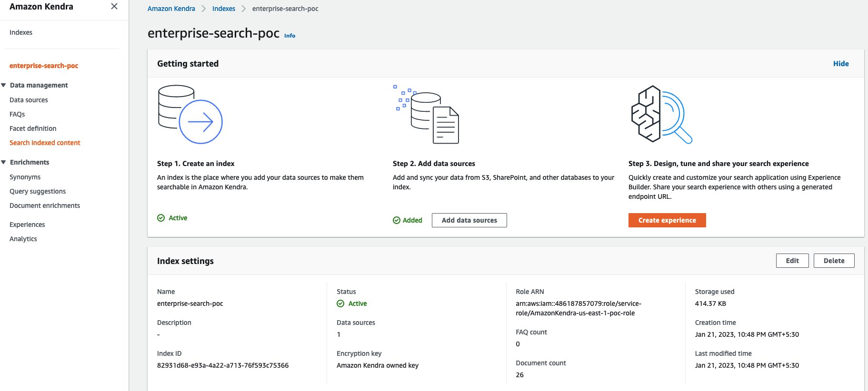Click the Step 3 search experience heading
The height and width of the screenshot is (391, 868).
point(718,164)
